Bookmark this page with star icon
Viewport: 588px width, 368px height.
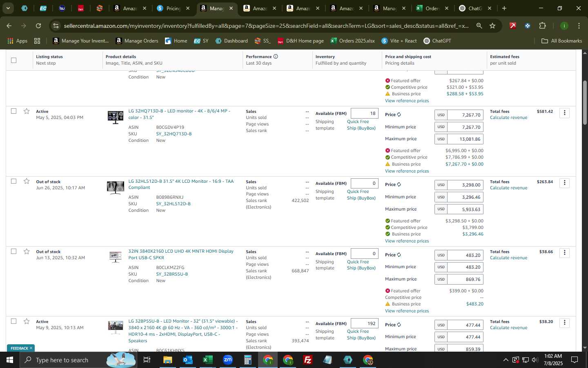492,26
